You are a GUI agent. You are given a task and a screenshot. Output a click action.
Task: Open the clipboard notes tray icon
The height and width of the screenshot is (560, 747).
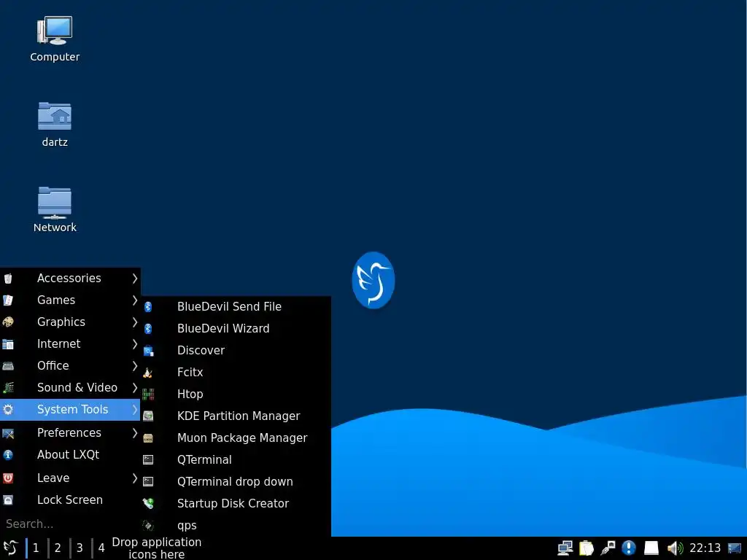coord(586,548)
